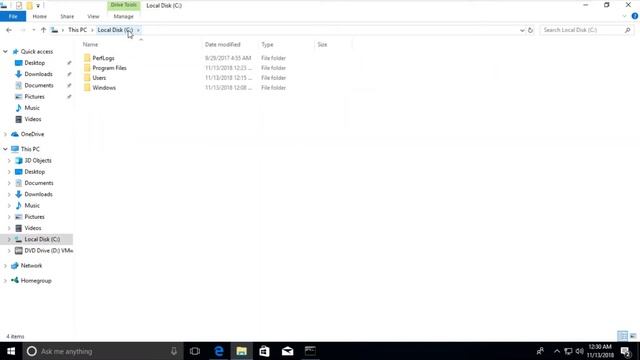Open pinned Documents under Quick access
This screenshot has width=640, height=360.
click(x=39, y=85)
